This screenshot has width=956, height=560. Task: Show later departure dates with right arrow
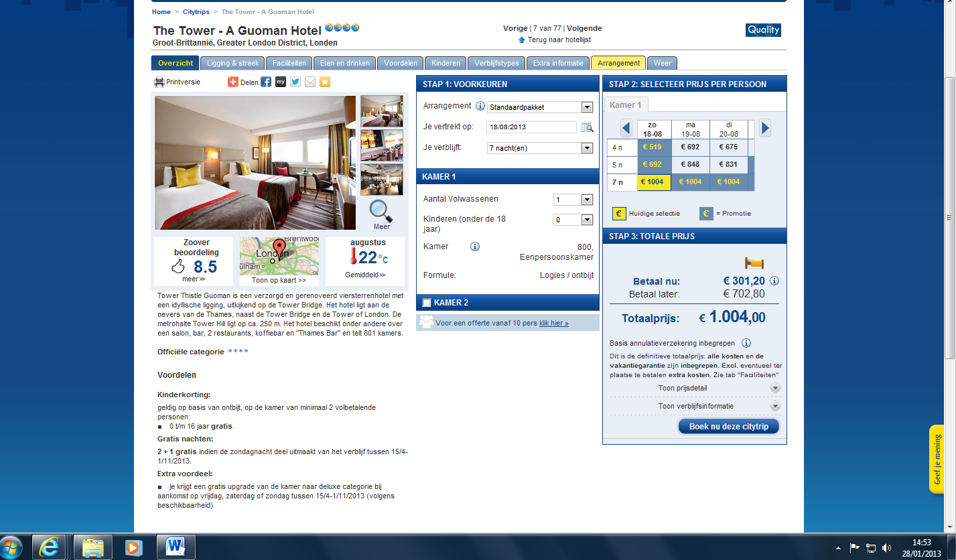(x=764, y=128)
